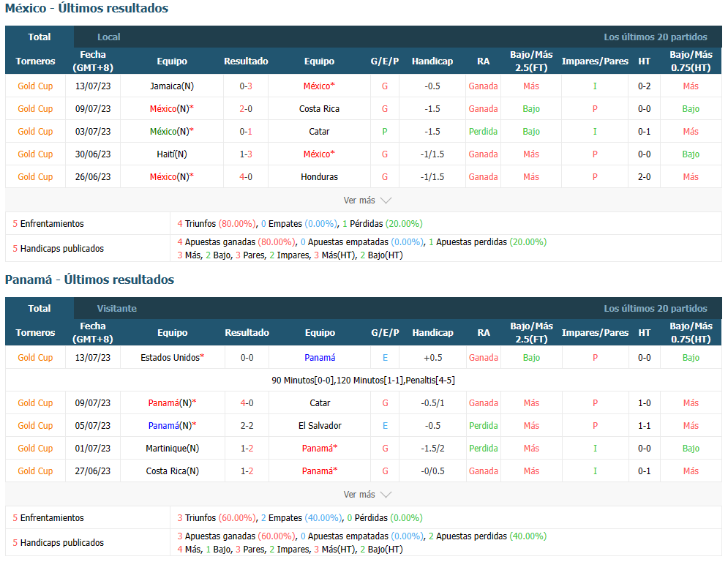This screenshot has width=728, height=562.
Task: Click the HT score 1-1 in El Salvador row
Action: [644, 425]
